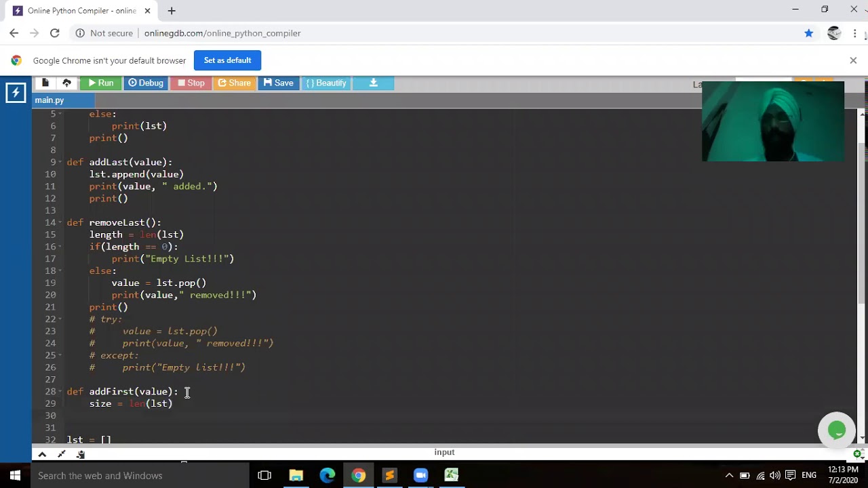Show hidden system tray icons
868x488 pixels.
pyautogui.click(x=729, y=475)
